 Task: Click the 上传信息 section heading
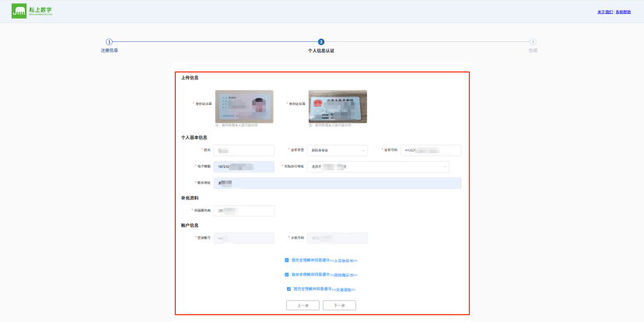click(190, 78)
